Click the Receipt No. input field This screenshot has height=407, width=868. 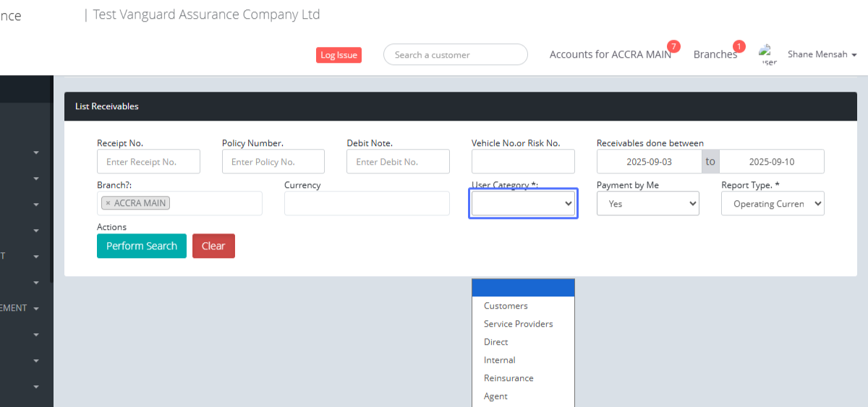coord(148,162)
